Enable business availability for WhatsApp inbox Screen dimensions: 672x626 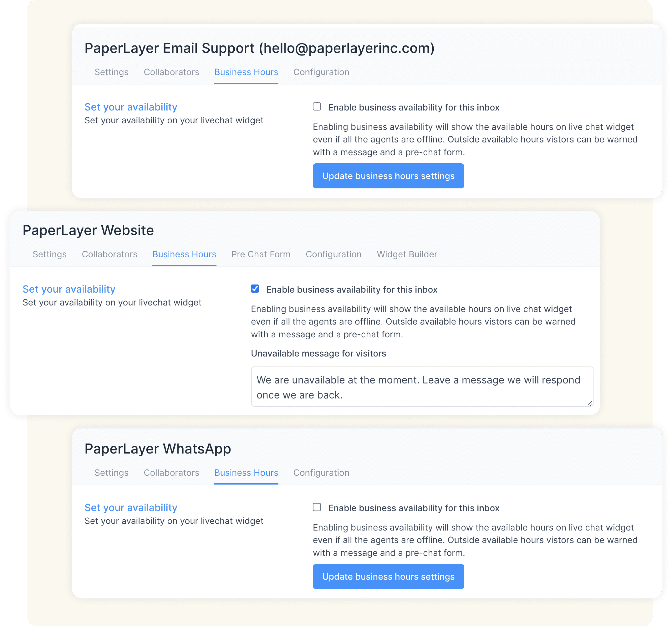(x=317, y=507)
